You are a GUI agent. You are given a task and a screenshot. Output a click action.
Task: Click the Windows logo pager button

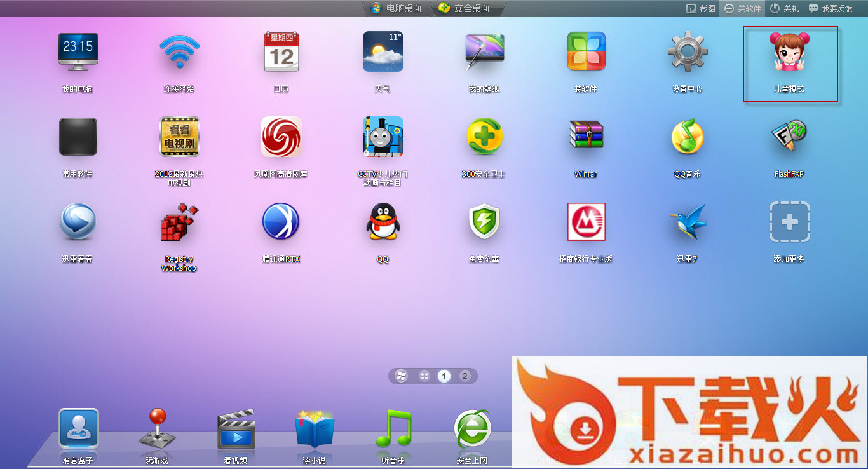(x=402, y=376)
